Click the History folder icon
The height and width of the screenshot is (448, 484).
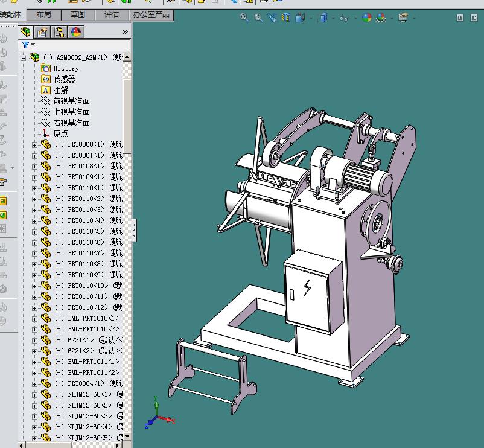(46, 68)
